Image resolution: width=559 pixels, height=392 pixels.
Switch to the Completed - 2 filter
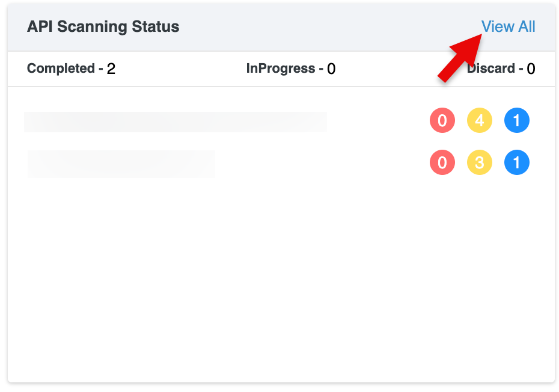[71, 68]
